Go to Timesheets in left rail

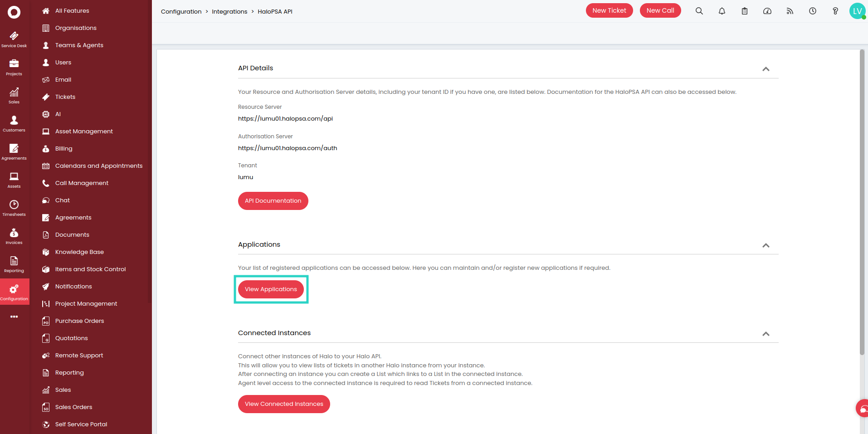tap(14, 208)
